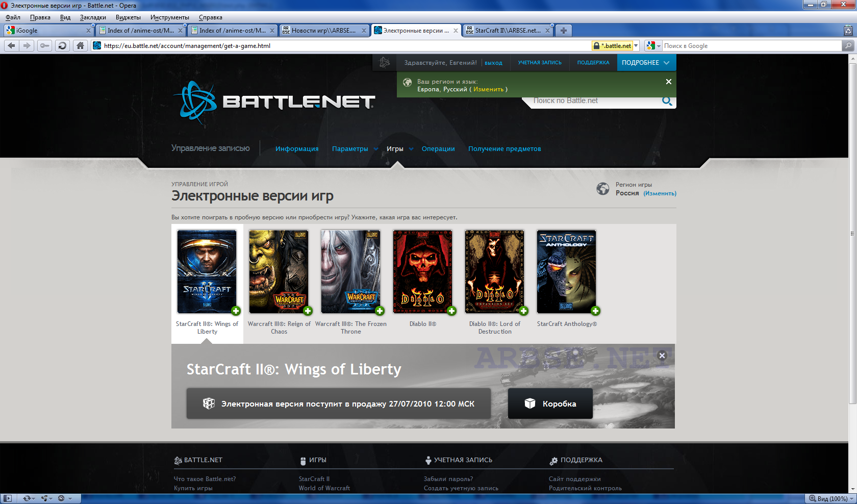Screen dimensions: 857x504
Task: Expand the ПОДРОБНЕЕ dropdown
Action: tap(646, 63)
